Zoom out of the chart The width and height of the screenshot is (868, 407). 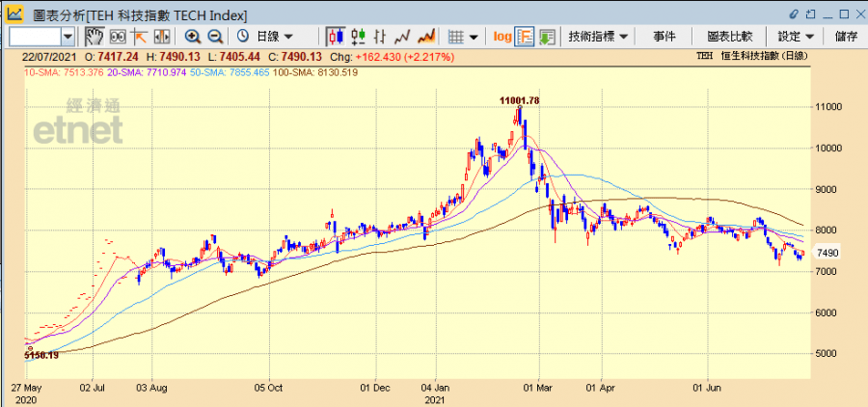[215, 36]
